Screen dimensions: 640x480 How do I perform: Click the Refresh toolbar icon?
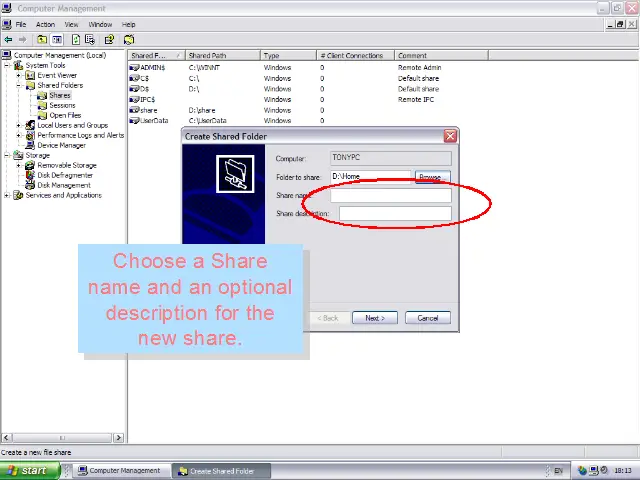coord(76,40)
